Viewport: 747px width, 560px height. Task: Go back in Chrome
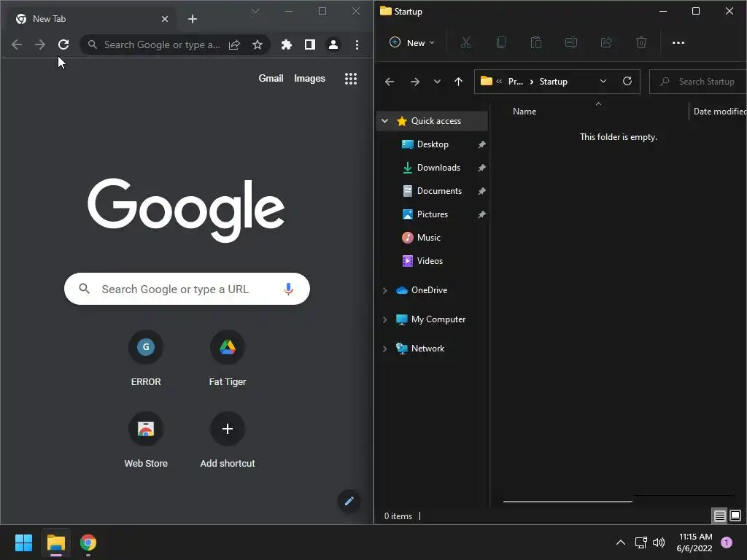[x=17, y=44]
